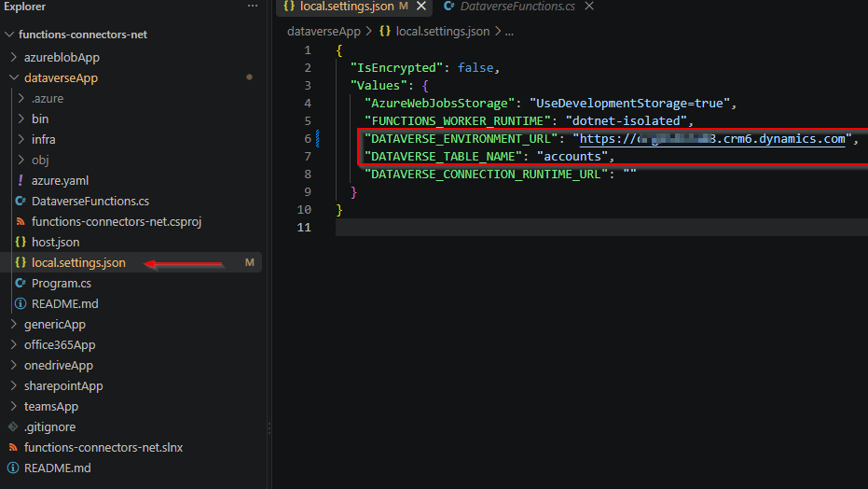This screenshot has width=868, height=489.
Task: Click the C# icon on DataverseFunctions.cs tab
Action: coord(449,7)
